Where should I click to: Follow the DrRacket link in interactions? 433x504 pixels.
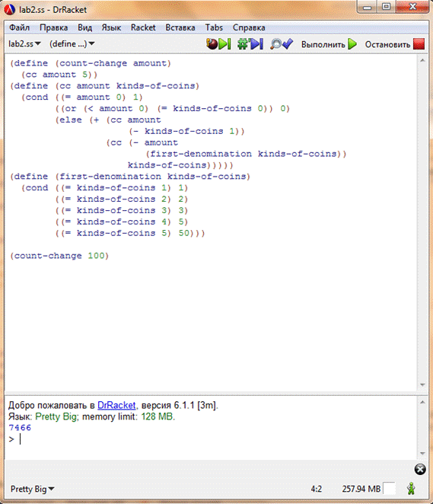click(116, 405)
